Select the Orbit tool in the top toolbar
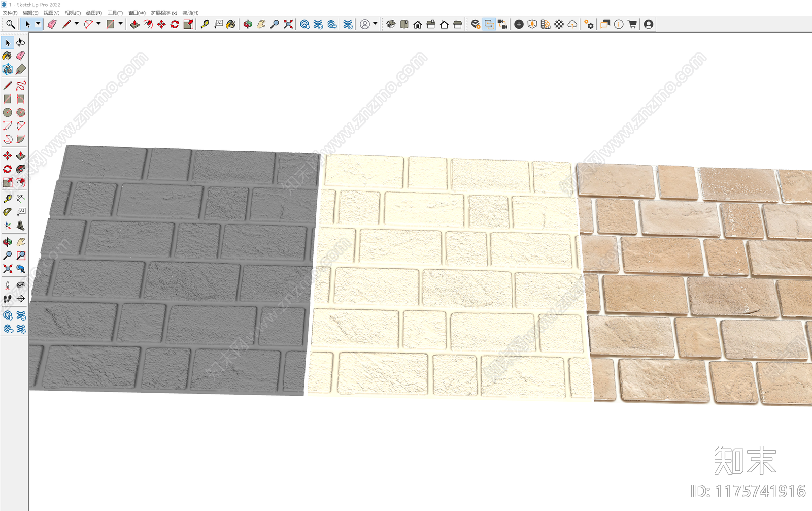The image size is (812, 511). click(248, 24)
